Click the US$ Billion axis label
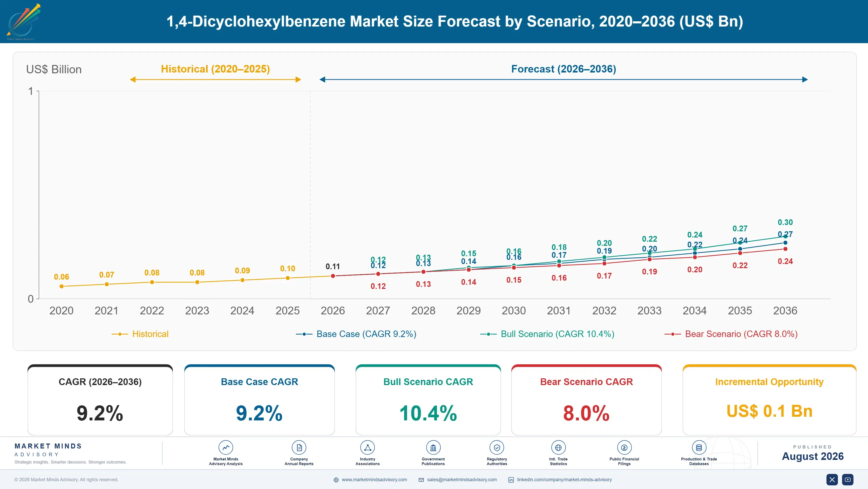The width and height of the screenshot is (868, 489). click(x=54, y=69)
